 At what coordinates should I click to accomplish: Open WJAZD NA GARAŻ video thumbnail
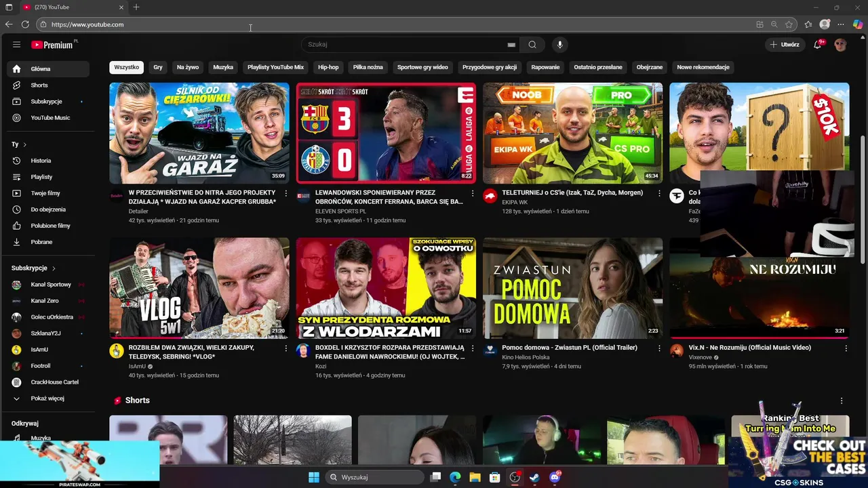tap(199, 133)
